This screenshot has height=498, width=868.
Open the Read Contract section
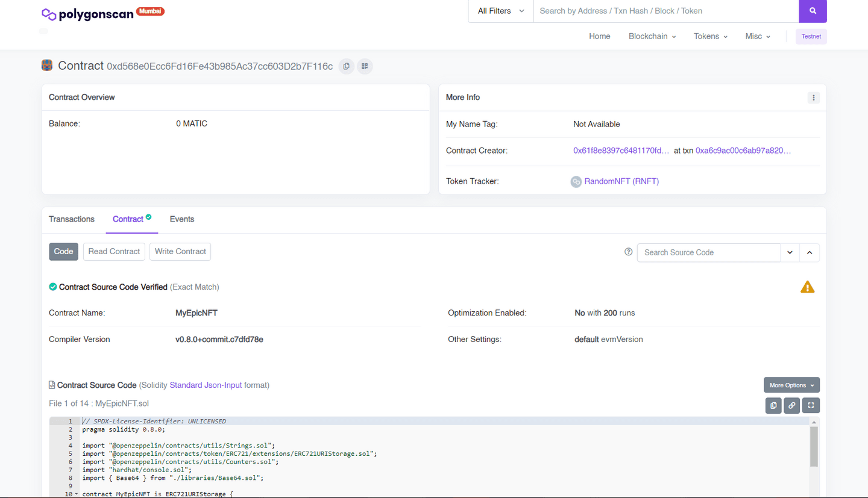pyautogui.click(x=114, y=251)
